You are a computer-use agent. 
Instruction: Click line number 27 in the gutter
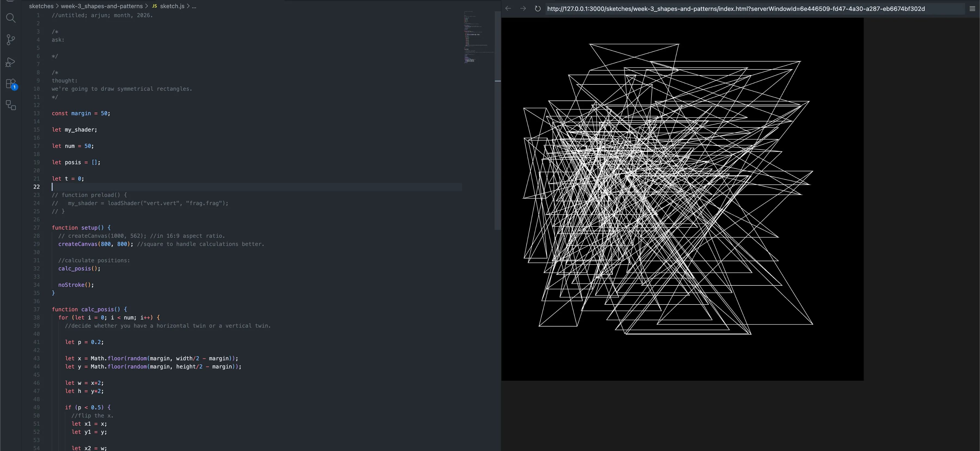point(36,228)
